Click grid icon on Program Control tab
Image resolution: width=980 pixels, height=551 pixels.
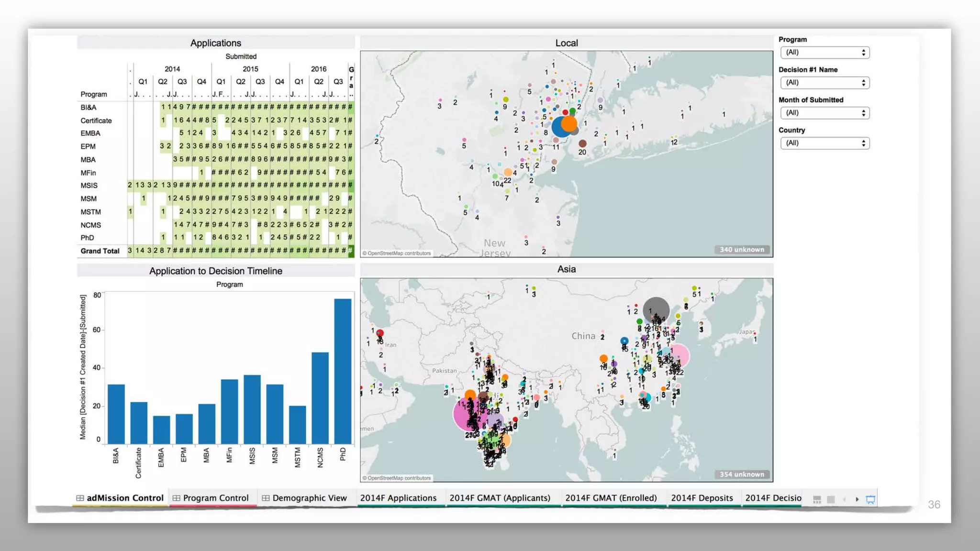pos(177,498)
